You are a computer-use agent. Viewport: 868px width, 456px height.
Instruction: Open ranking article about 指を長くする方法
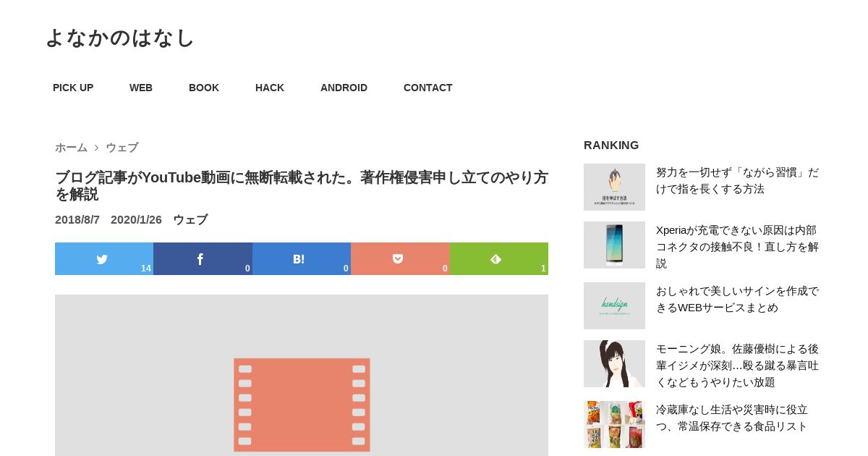(x=737, y=180)
